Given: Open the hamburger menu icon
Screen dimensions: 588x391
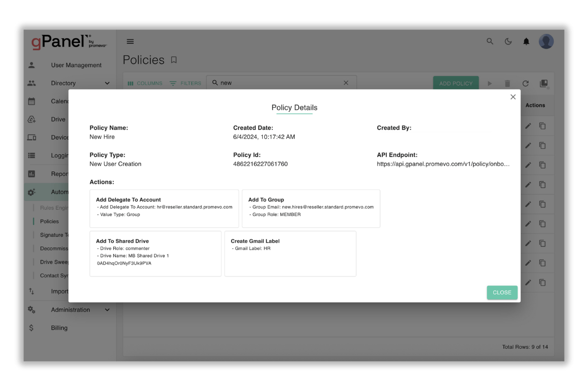Looking at the screenshot, I should coord(130,42).
